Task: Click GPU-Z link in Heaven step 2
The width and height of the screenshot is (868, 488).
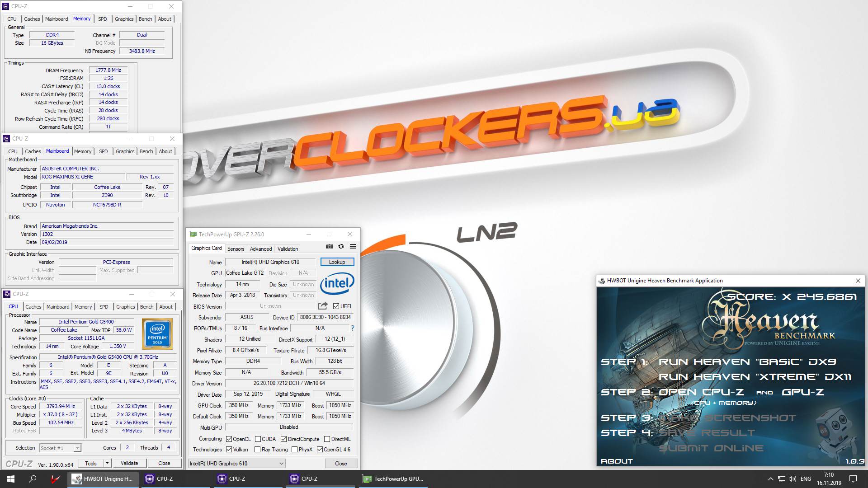Action: click(802, 392)
